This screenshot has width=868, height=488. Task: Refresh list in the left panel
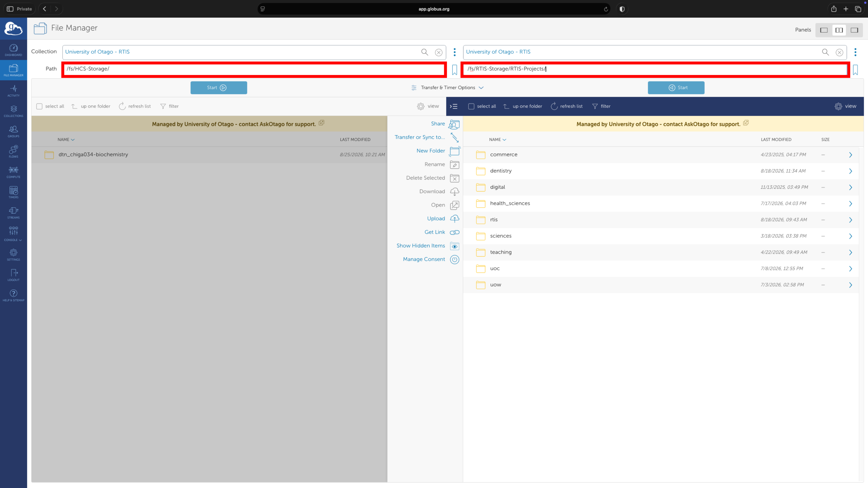(135, 106)
